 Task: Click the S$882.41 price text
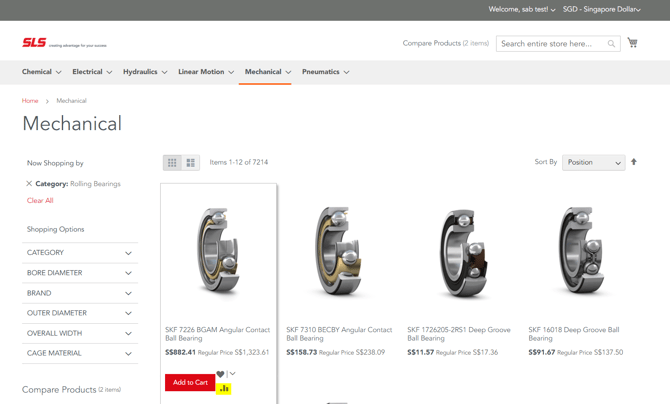pos(180,352)
